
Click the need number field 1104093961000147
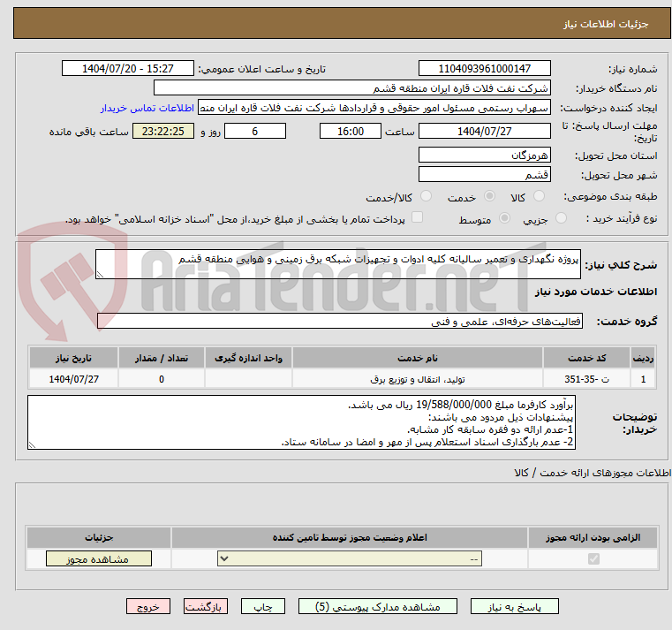click(484, 69)
